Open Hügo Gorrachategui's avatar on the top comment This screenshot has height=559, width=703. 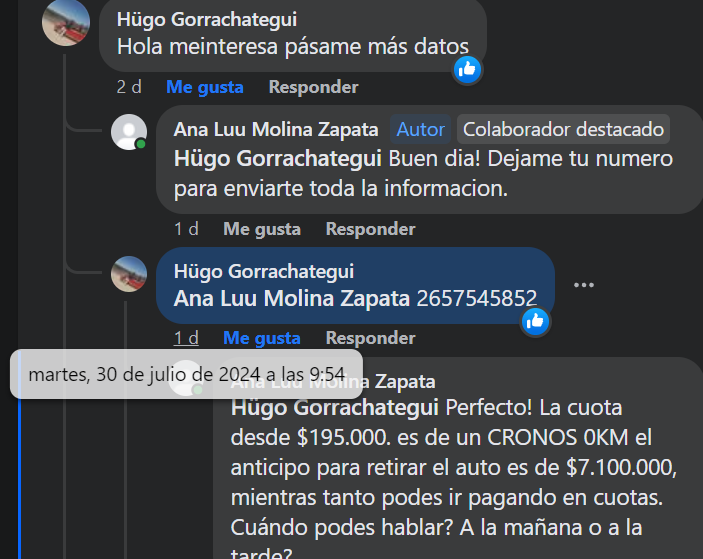click(x=66, y=22)
